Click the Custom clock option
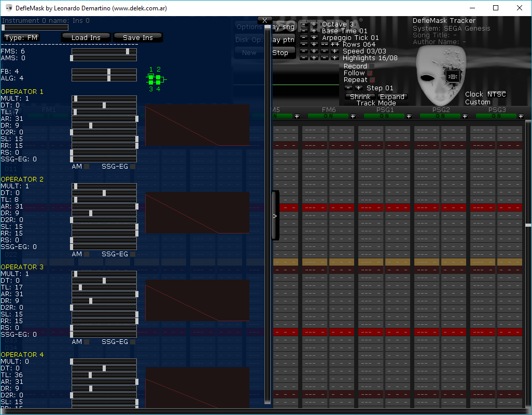 click(478, 102)
